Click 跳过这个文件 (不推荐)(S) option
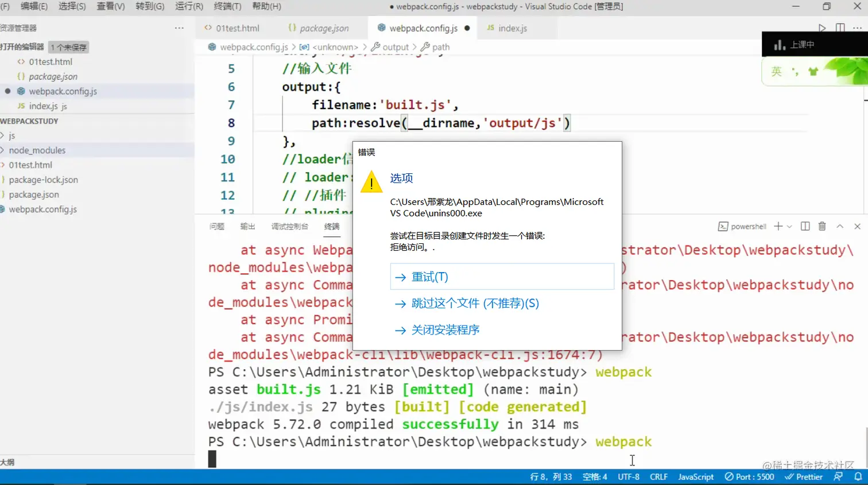 click(x=475, y=304)
